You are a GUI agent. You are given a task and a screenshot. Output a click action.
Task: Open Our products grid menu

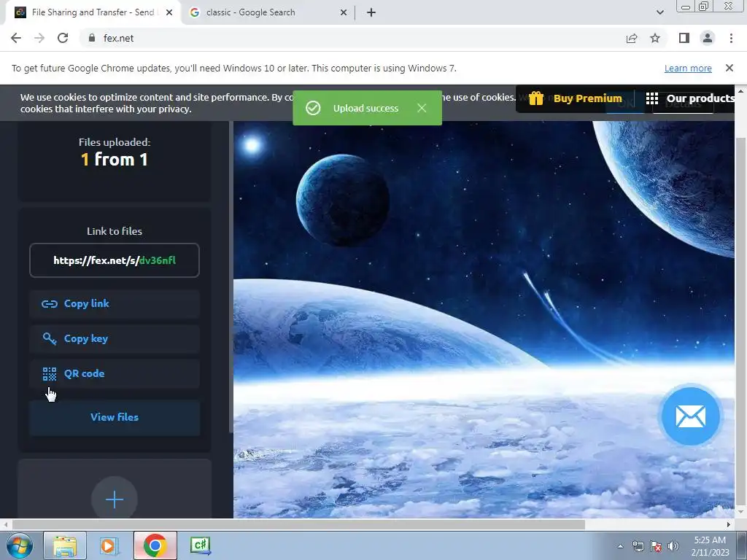[690, 98]
